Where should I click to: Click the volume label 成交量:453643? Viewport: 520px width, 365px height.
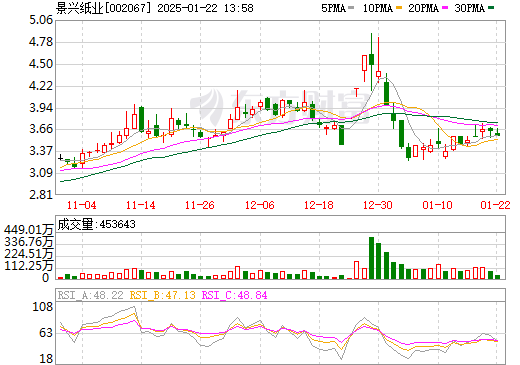pos(97,224)
